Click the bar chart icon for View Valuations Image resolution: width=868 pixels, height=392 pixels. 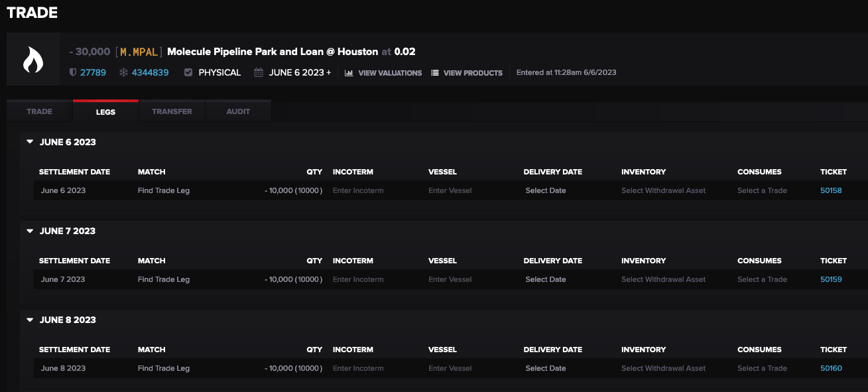tap(349, 73)
